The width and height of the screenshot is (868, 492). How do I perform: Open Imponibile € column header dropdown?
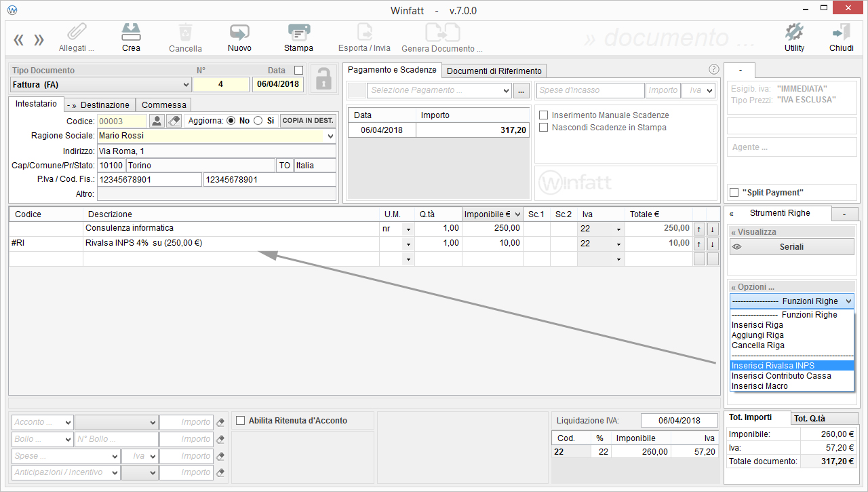(x=517, y=214)
